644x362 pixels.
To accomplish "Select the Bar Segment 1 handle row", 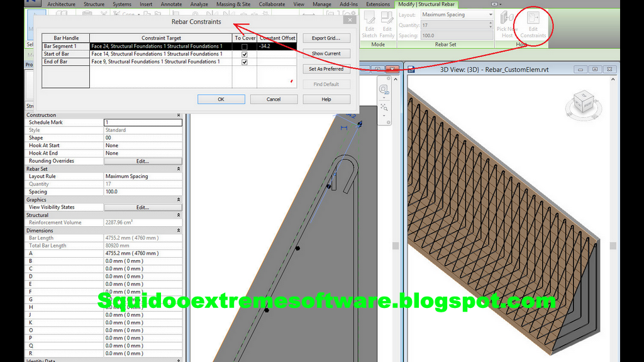I will coord(65,47).
